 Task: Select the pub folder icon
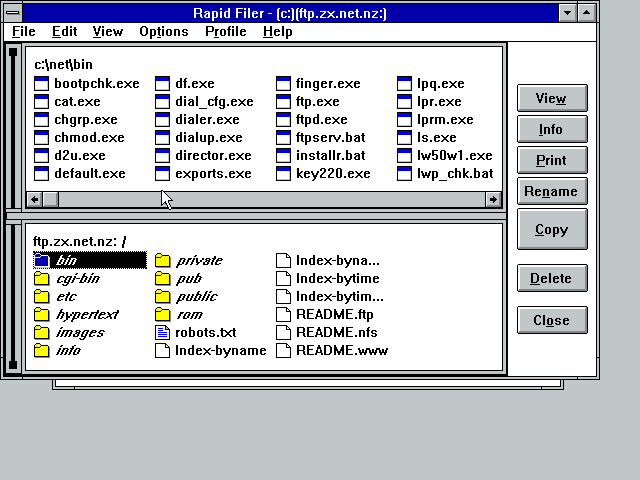coord(162,278)
